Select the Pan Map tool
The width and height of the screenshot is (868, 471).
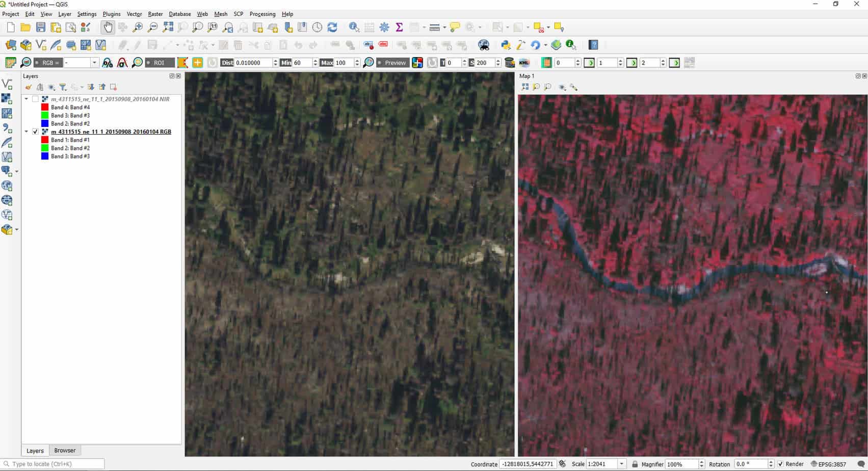108,27
